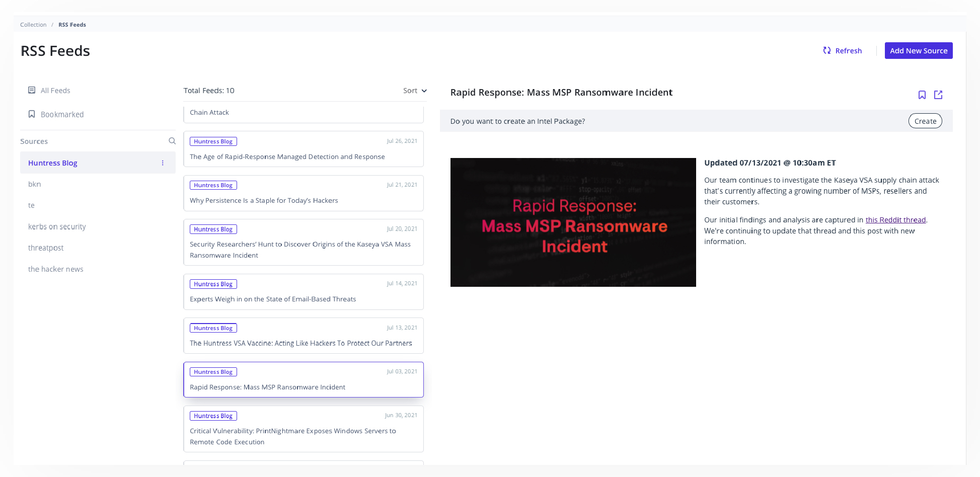Click the Jul 14, 2021 date
This screenshot has width=980, height=477.
point(402,283)
